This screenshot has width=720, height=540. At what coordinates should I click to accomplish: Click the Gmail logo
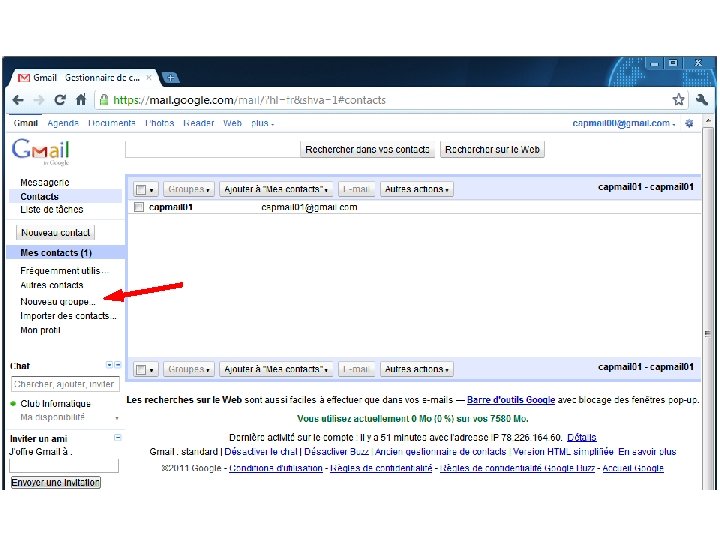40,151
